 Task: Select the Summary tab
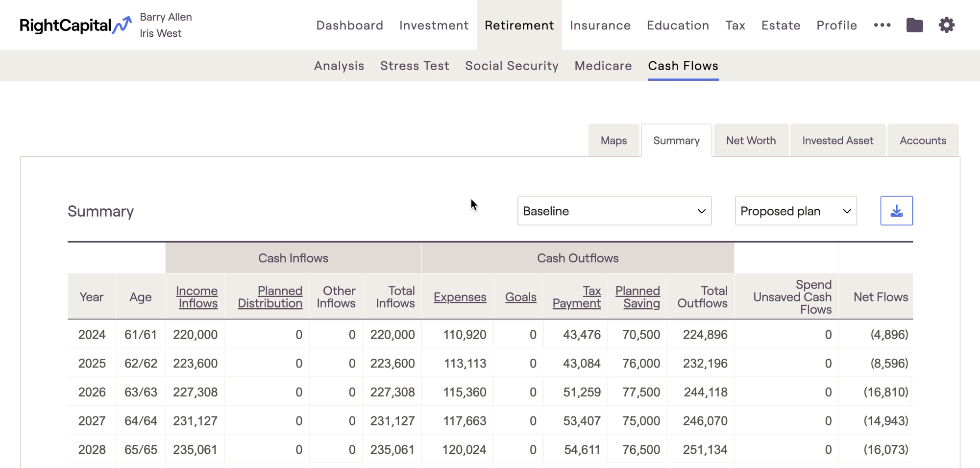pos(676,141)
